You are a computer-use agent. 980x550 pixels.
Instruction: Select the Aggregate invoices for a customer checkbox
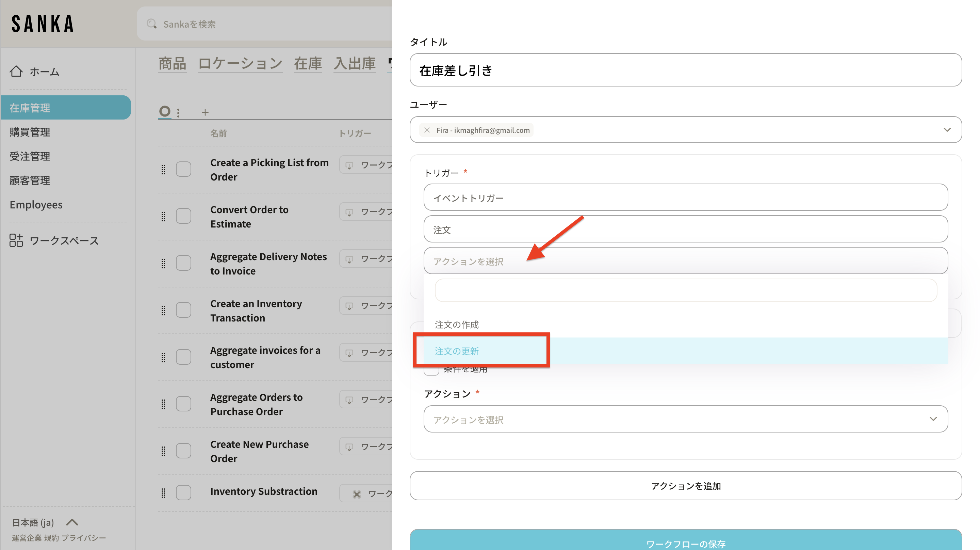click(183, 357)
